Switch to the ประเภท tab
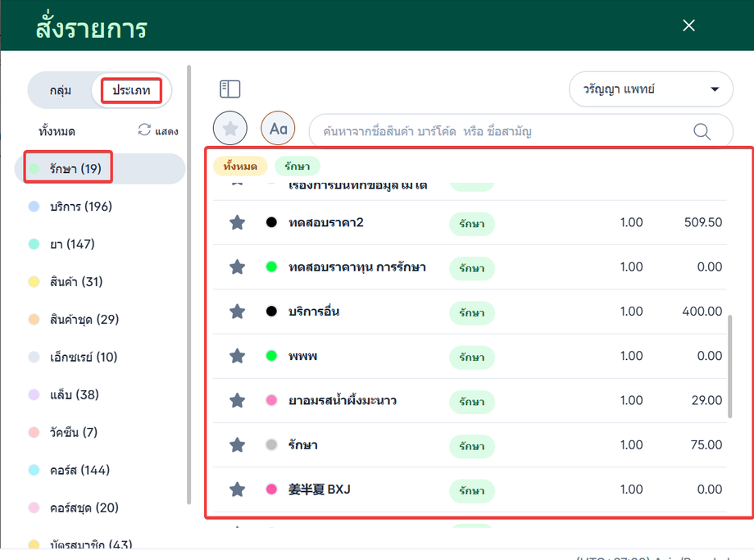 pyautogui.click(x=131, y=90)
